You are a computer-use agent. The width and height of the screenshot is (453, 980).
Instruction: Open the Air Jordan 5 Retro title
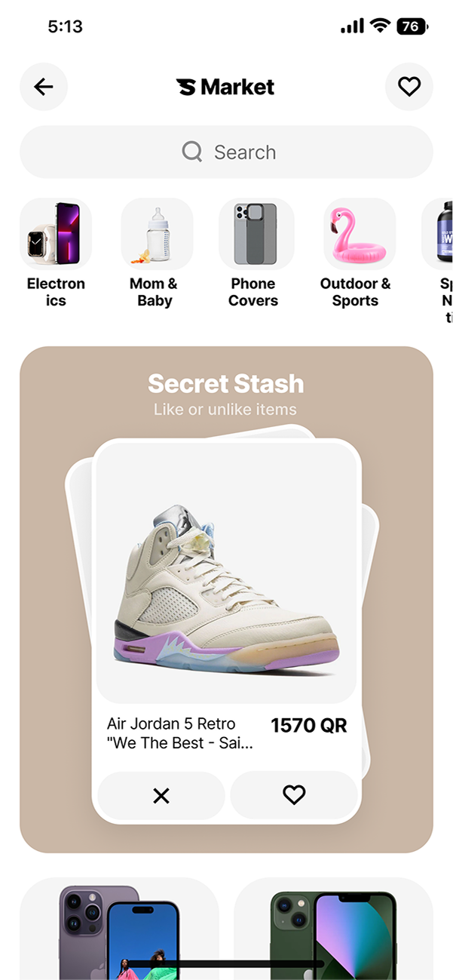[x=180, y=733]
